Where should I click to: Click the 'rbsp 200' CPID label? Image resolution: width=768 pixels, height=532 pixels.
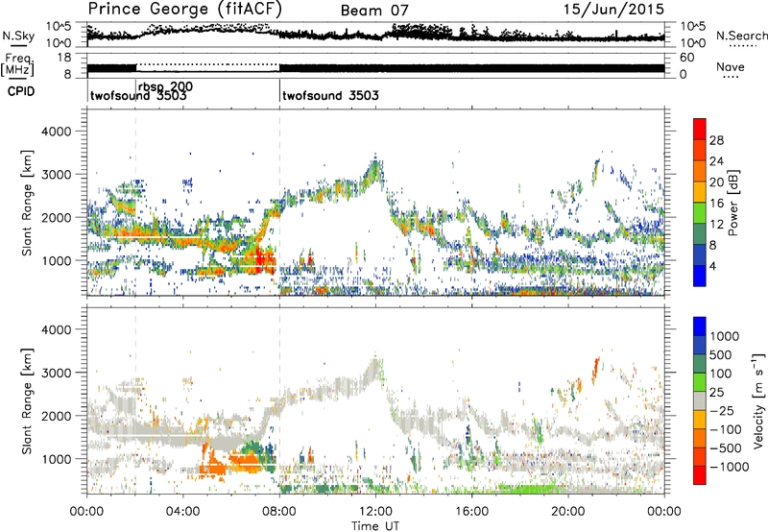pyautogui.click(x=165, y=86)
